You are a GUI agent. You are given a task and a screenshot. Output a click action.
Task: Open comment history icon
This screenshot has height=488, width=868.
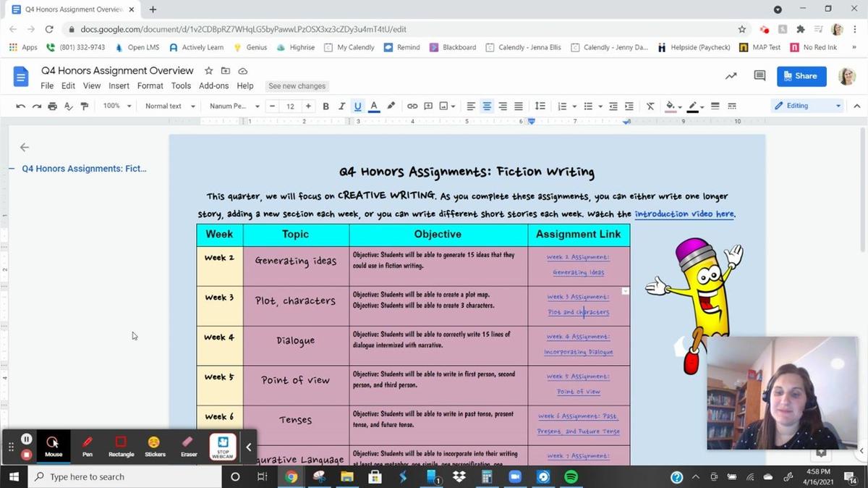click(x=759, y=76)
